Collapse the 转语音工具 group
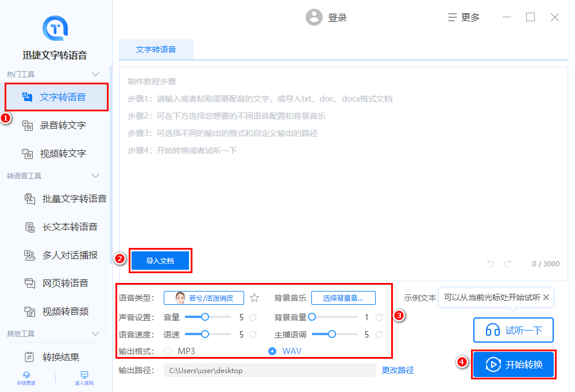Viewport: 575px width, 392px height. tap(96, 176)
